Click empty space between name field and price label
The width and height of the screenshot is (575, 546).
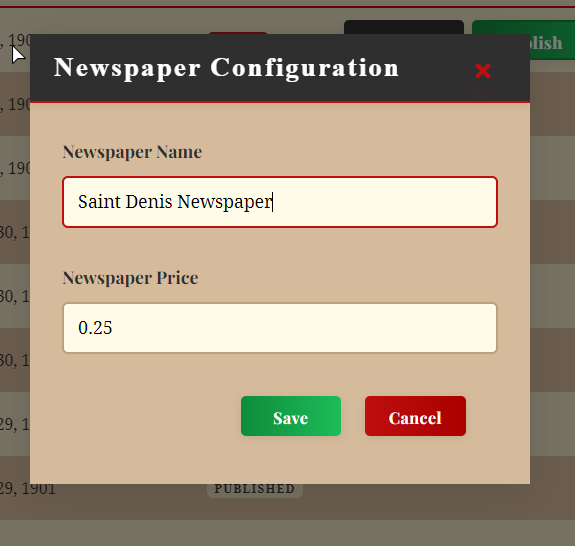click(x=280, y=248)
